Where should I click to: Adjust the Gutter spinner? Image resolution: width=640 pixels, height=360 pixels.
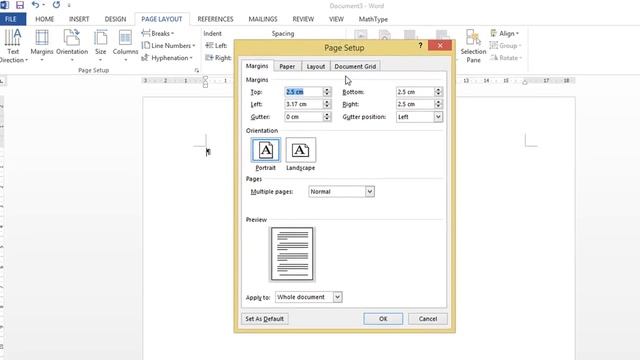click(327, 117)
